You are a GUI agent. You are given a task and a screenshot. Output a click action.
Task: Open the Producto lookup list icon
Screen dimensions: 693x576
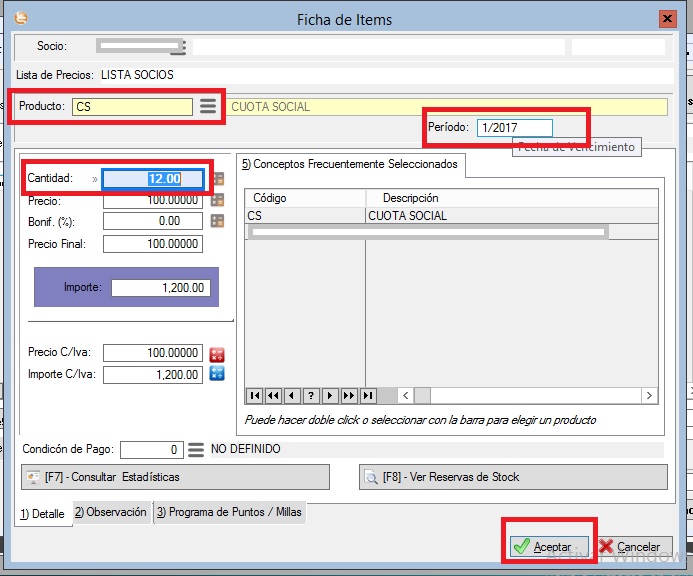[x=207, y=107]
